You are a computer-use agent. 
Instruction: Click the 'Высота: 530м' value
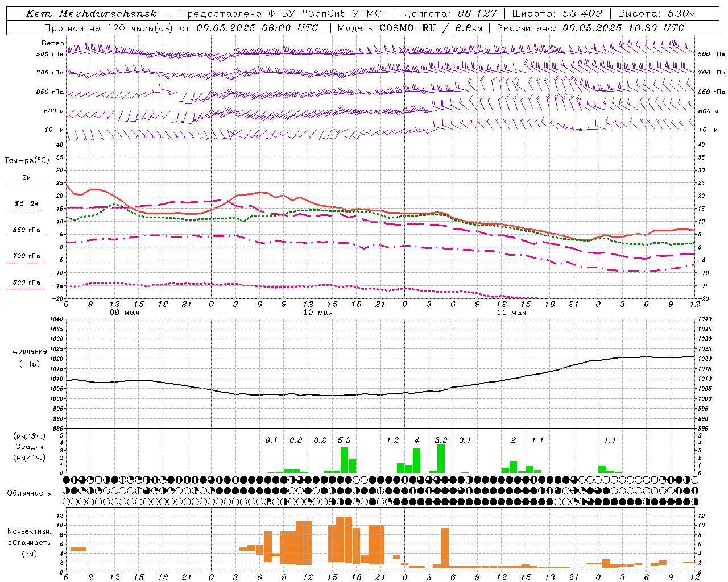(656, 14)
